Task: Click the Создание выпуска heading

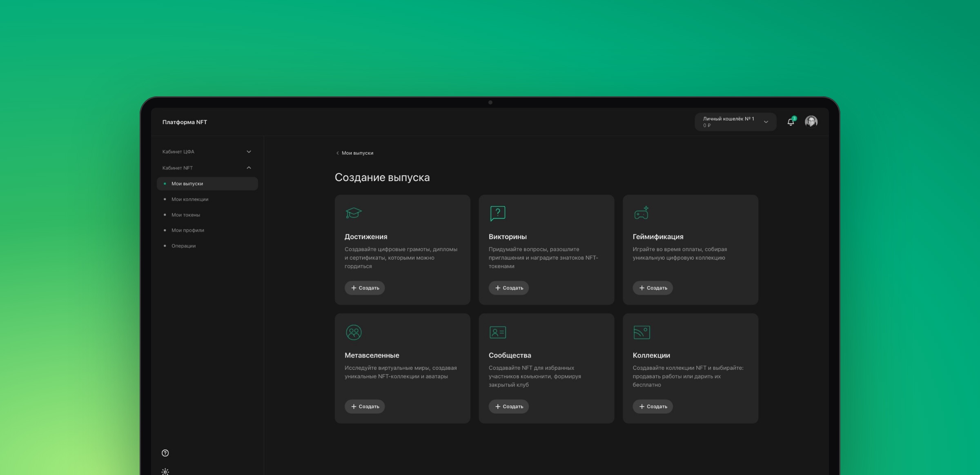Action: pyautogui.click(x=382, y=178)
